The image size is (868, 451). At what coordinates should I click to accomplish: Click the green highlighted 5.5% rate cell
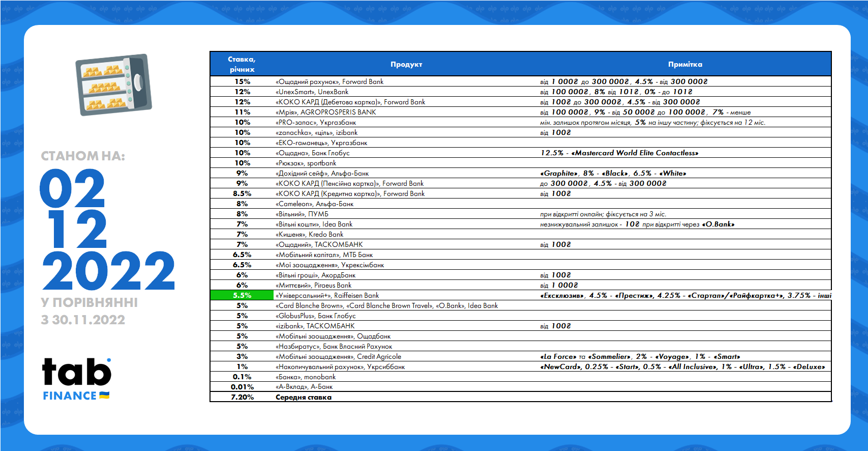(242, 295)
